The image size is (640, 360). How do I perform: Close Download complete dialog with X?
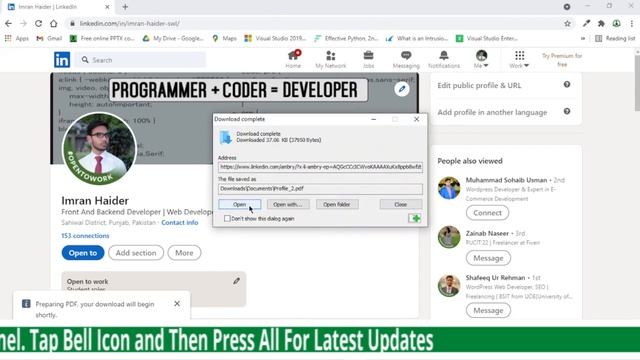tap(416, 119)
